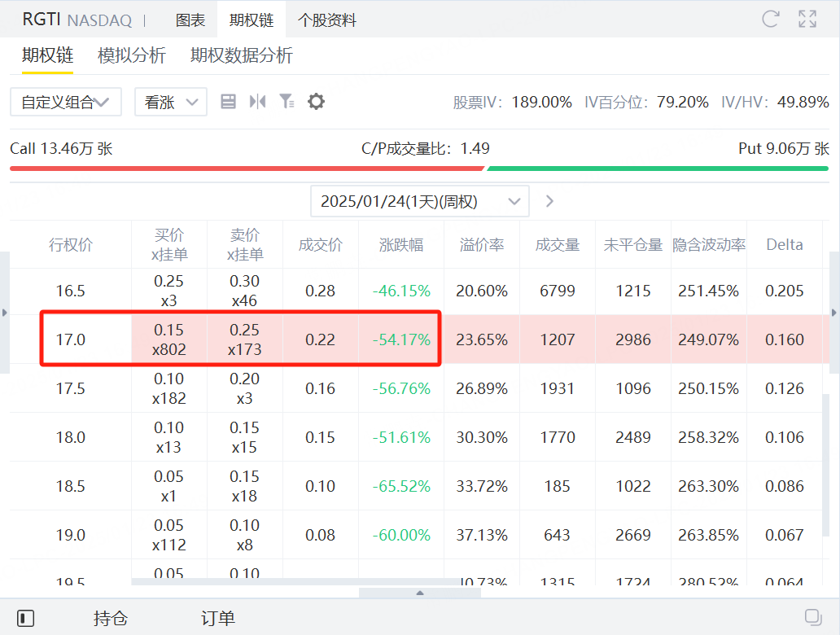The height and width of the screenshot is (635, 840).
Task: Switch to the 图表 tab
Action: [x=190, y=20]
